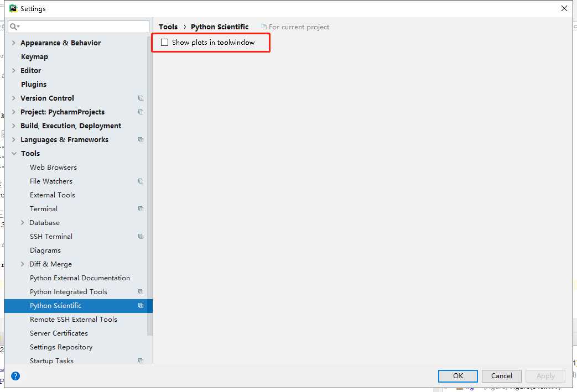Open the Plugins settings page
Viewport: 577px width, 392px height.
pos(34,84)
